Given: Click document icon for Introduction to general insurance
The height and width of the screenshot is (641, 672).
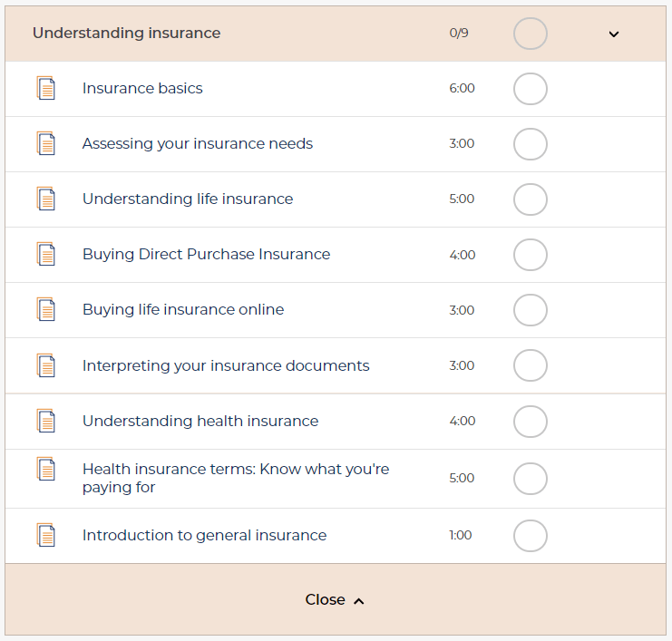Looking at the screenshot, I should click(x=46, y=536).
